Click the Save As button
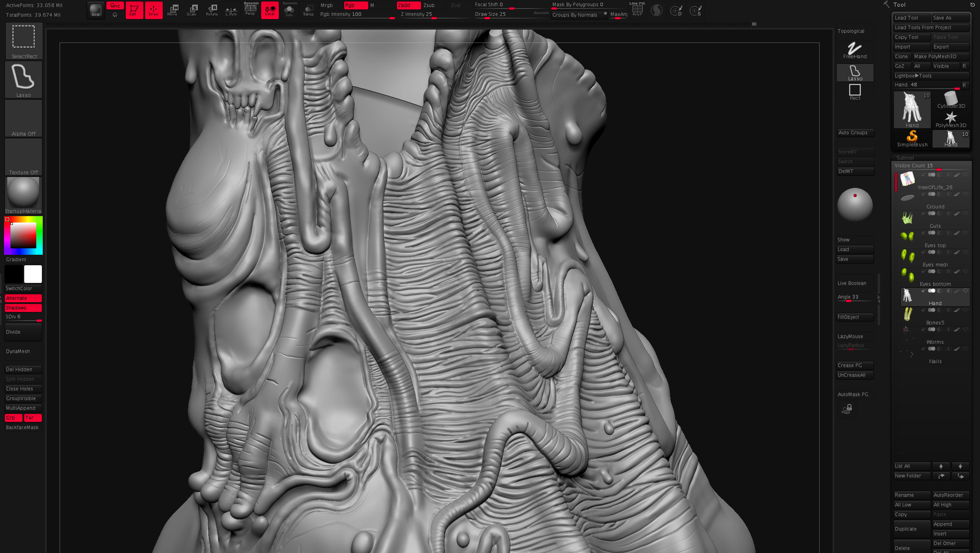Screen dimensions: 980x553 pos(951,18)
